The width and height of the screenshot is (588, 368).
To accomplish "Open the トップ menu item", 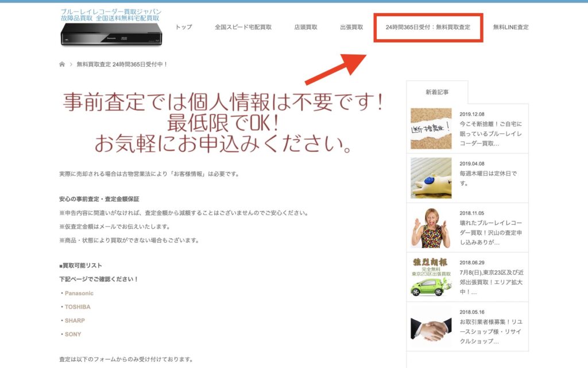I will (x=184, y=27).
